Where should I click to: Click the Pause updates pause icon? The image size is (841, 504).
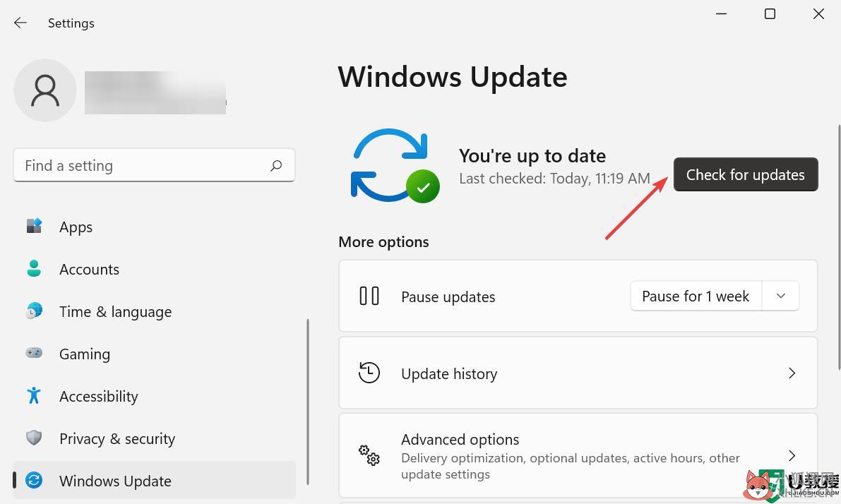(x=369, y=296)
